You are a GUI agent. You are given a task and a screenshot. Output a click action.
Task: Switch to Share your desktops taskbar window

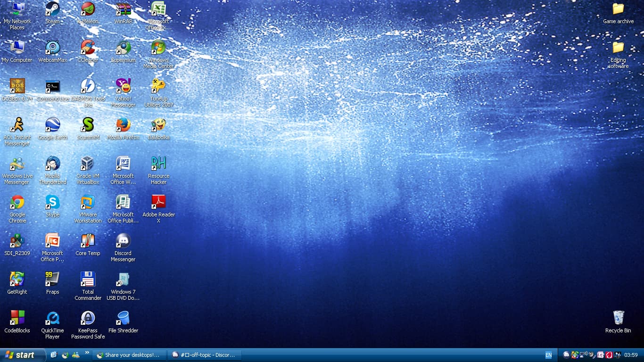pos(129,355)
